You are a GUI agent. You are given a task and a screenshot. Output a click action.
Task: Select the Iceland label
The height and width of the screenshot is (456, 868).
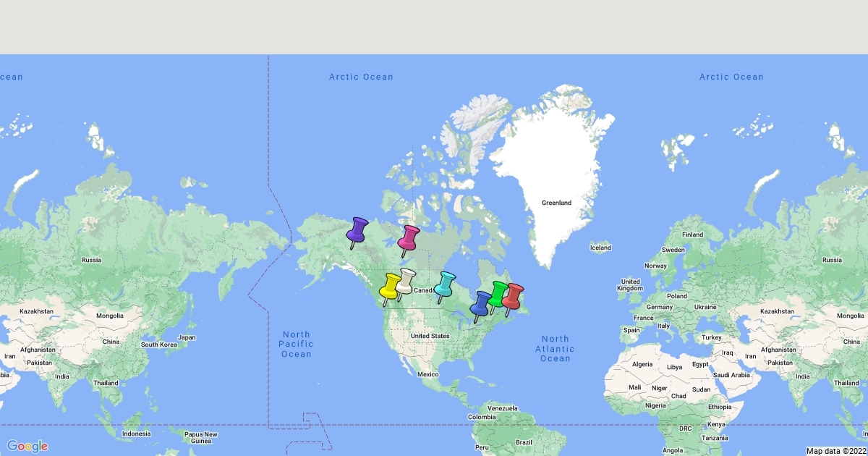coord(600,248)
